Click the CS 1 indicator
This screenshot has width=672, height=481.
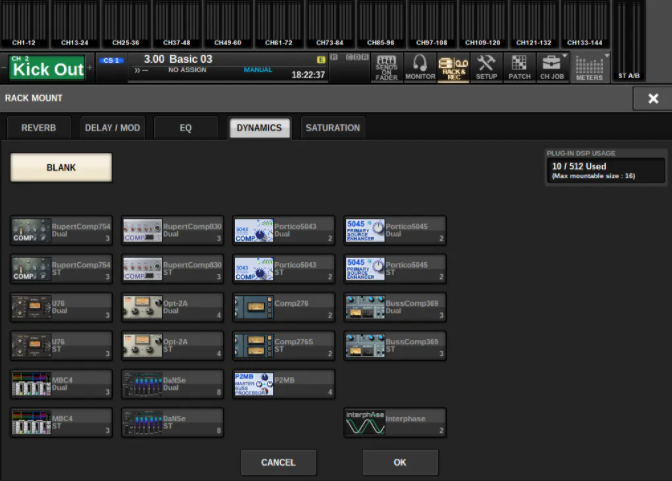(111, 60)
